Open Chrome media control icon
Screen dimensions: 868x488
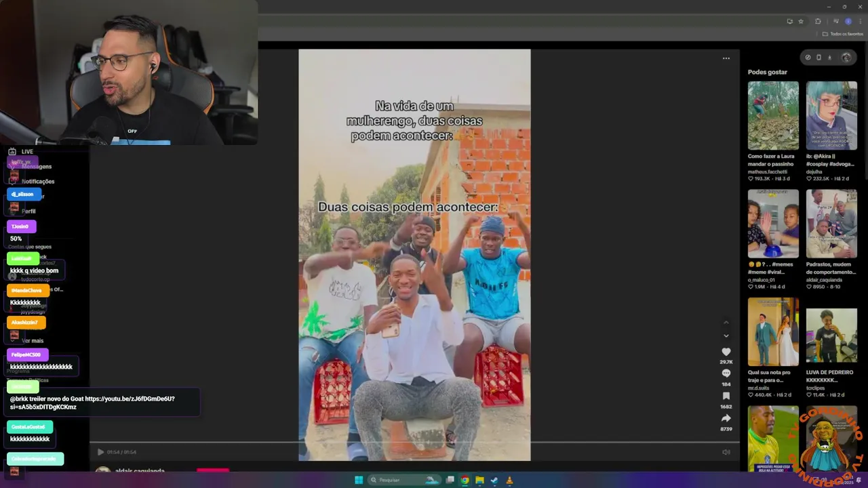pos(836,21)
